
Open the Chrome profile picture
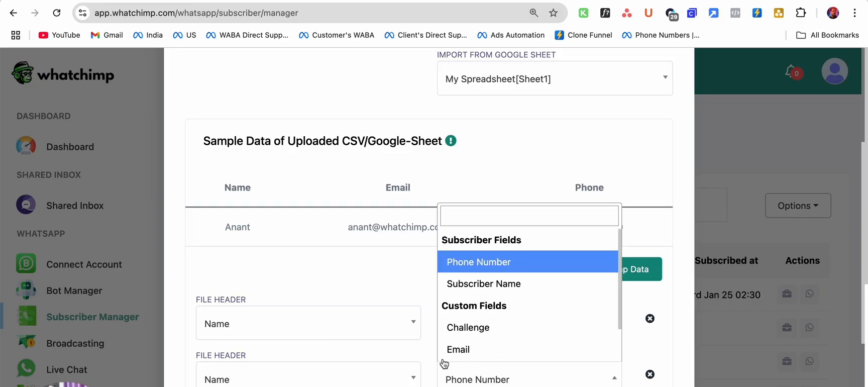pos(833,13)
